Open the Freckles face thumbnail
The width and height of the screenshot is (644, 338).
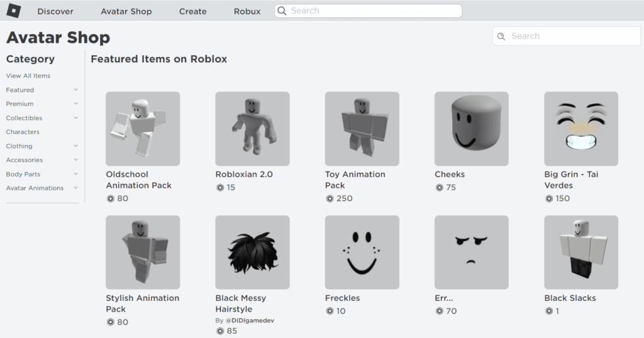click(362, 253)
